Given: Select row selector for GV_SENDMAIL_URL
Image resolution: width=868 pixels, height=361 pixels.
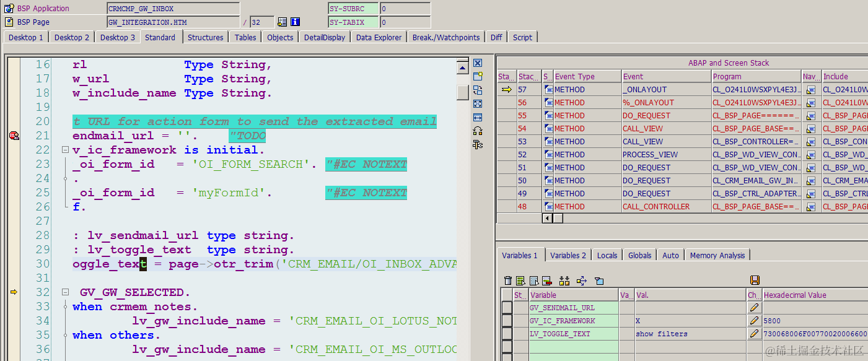Looking at the screenshot, I should [507, 308].
